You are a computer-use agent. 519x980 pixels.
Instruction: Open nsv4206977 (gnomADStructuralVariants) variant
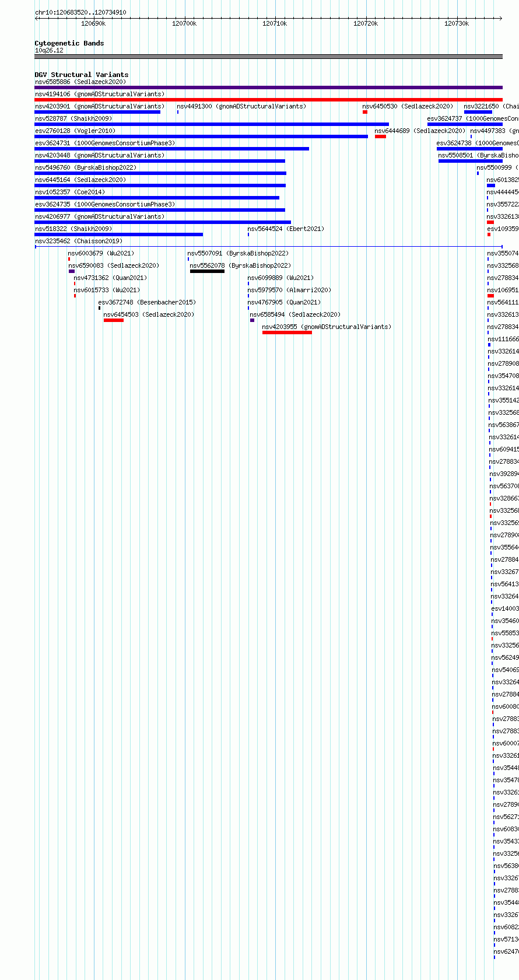tap(100, 216)
